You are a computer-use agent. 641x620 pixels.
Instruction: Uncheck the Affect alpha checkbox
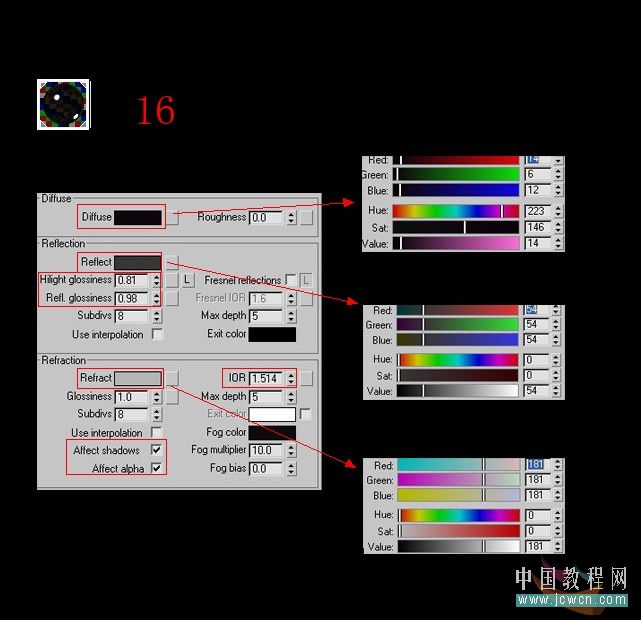pyautogui.click(x=156, y=468)
